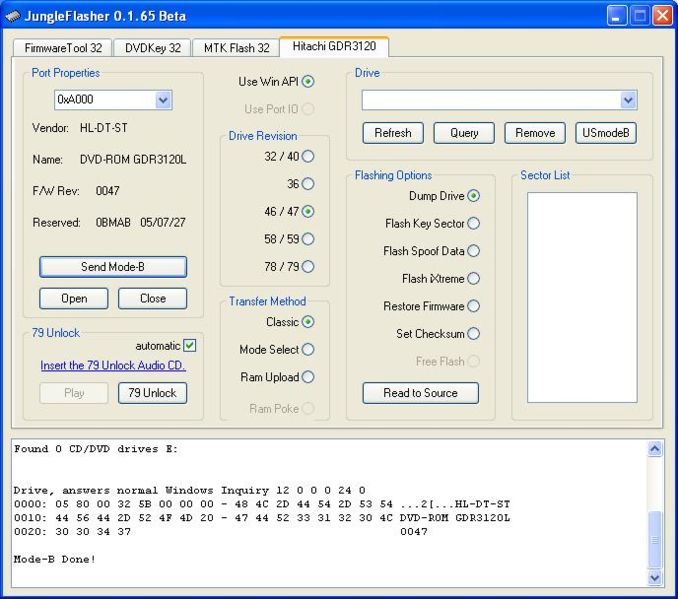678x599 pixels.
Task: Click the Refresh drive button
Action: [x=393, y=133]
